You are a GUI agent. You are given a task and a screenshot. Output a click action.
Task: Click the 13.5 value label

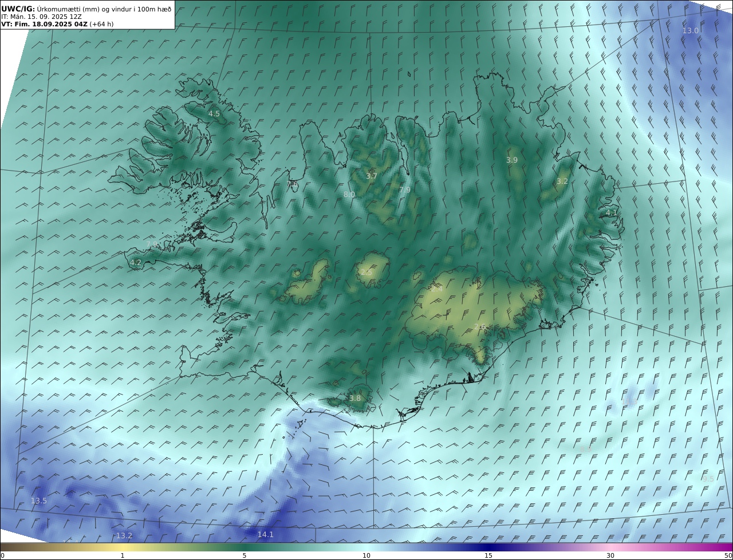coord(39,501)
